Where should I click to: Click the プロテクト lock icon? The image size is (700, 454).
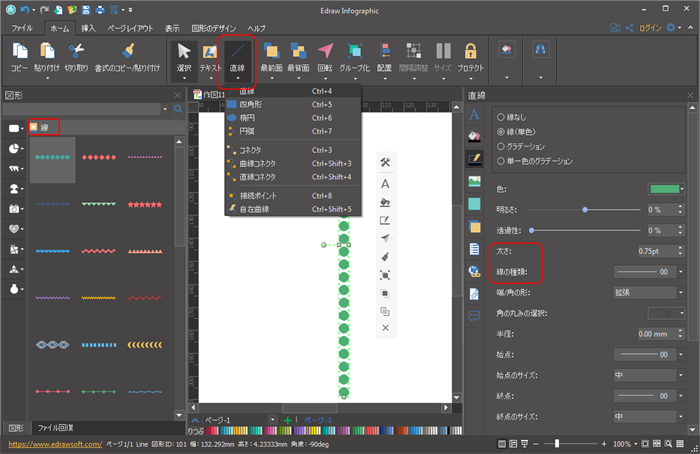click(x=470, y=54)
